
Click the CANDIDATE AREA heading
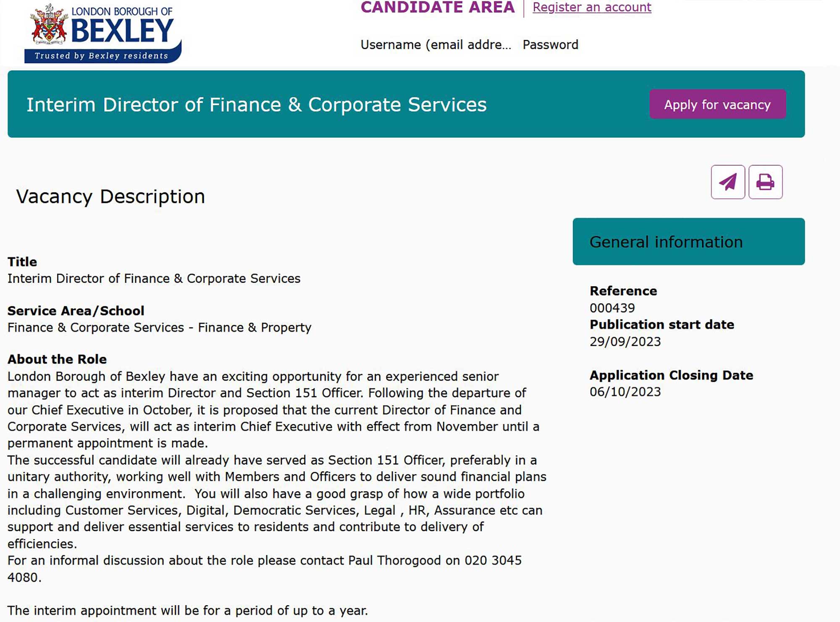(437, 7)
